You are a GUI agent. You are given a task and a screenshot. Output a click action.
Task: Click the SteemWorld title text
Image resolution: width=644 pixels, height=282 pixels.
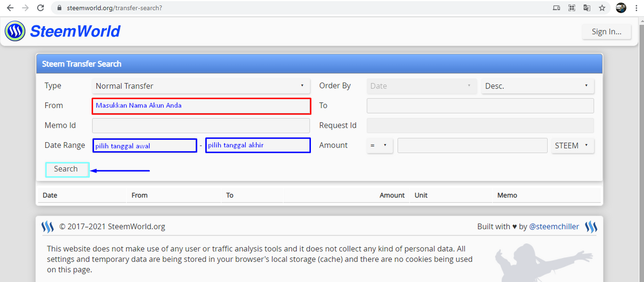point(75,31)
